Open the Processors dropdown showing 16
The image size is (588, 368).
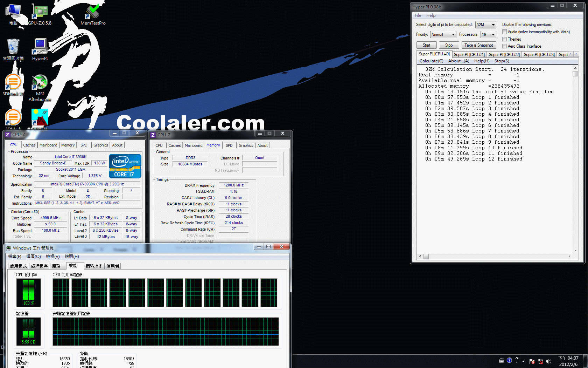click(488, 35)
